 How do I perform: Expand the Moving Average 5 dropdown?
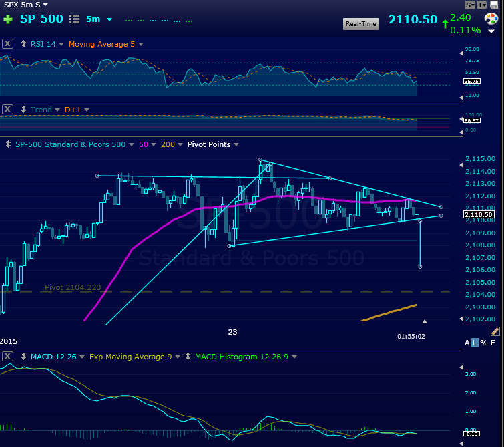[x=141, y=44]
